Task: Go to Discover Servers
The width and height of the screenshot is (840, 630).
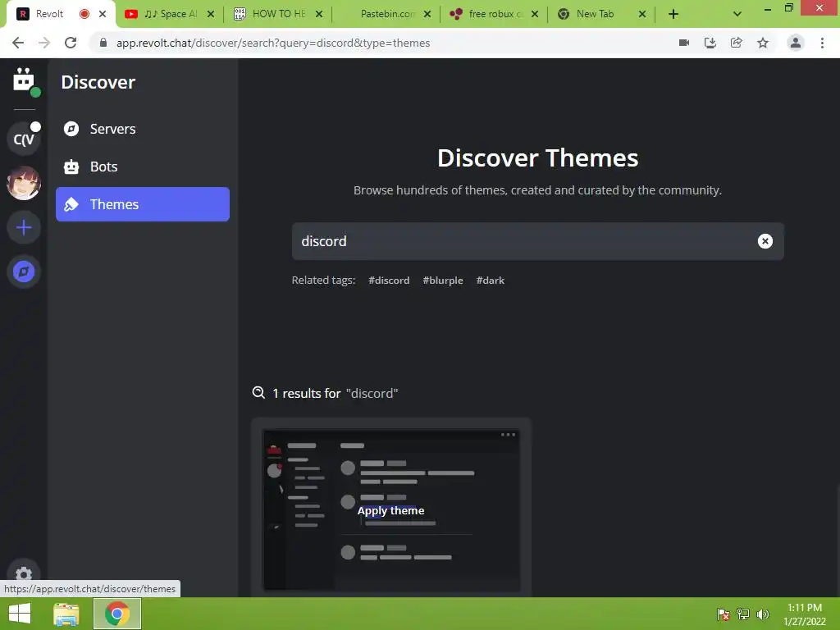Action: (x=143, y=129)
